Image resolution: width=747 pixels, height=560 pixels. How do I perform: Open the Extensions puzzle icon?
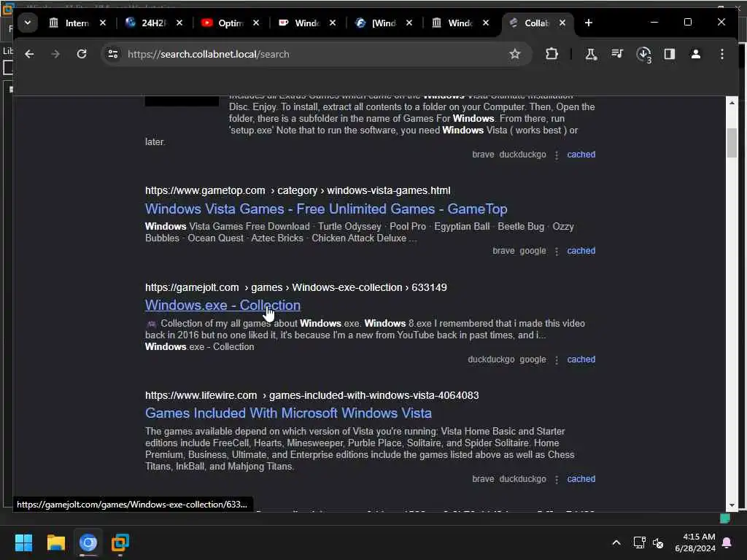[x=551, y=54]
